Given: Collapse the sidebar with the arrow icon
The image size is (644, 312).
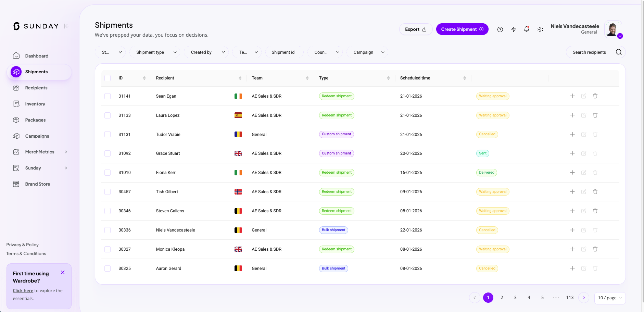Looking at the screenshot, I should pos(67,26).
